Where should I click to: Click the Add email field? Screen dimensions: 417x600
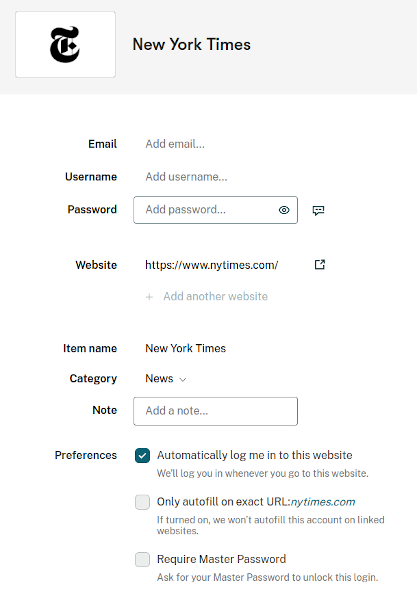175,144
